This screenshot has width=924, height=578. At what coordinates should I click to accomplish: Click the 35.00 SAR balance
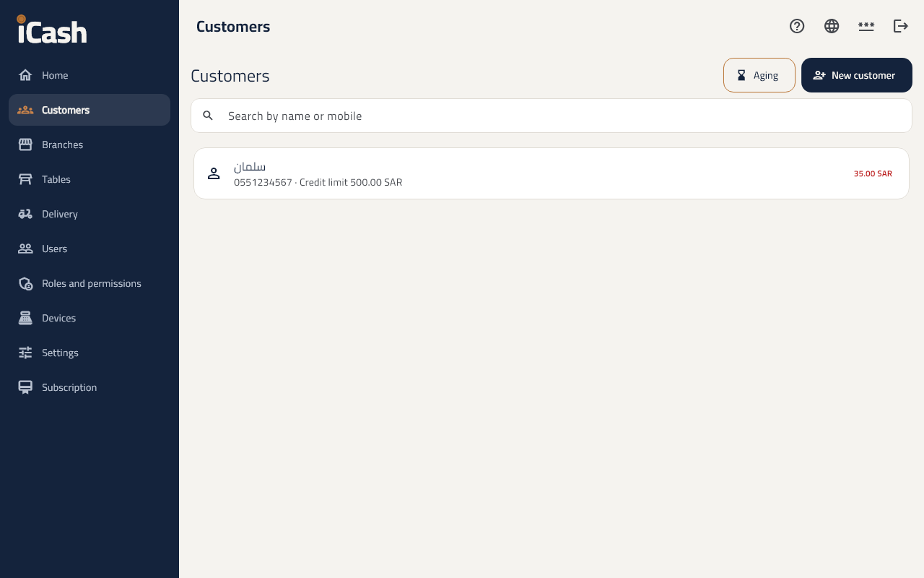tap(873, 173)
